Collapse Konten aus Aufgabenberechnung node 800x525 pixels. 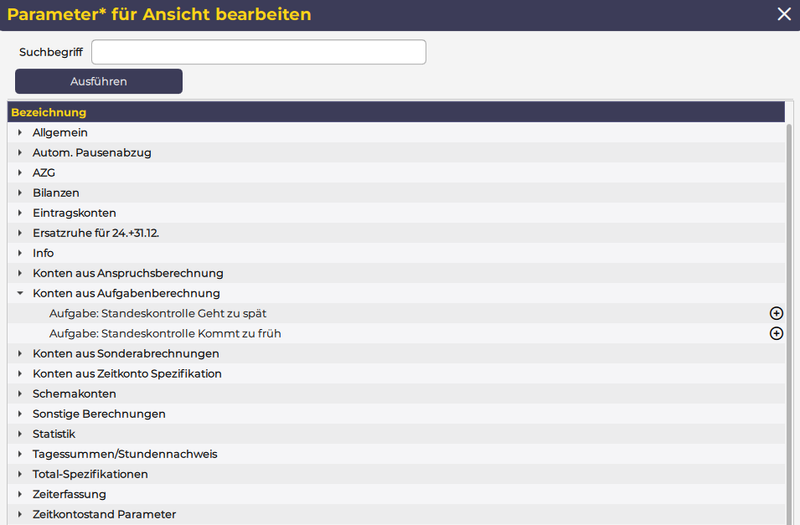click(20, 293)
